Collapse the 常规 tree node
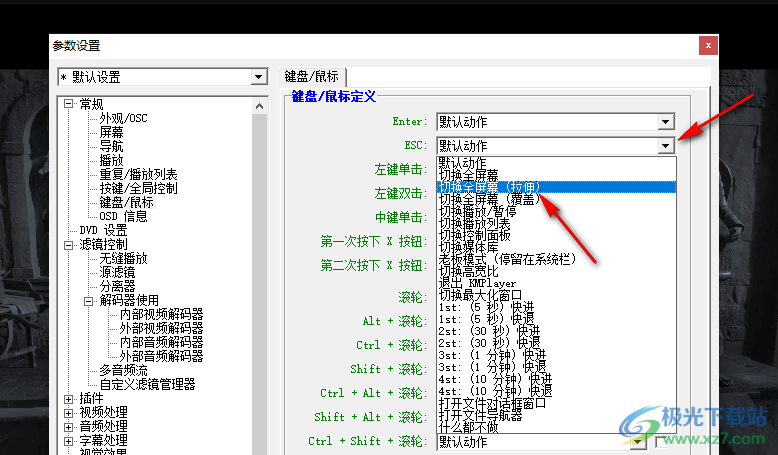This screenshot has width=778, height=455. (68, 104)
